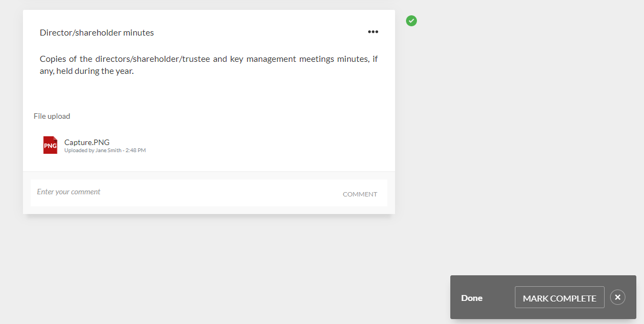The width and height of the screenshot is (644, 324).
Task: Click the 'held during the year' text
Action: 95,71
